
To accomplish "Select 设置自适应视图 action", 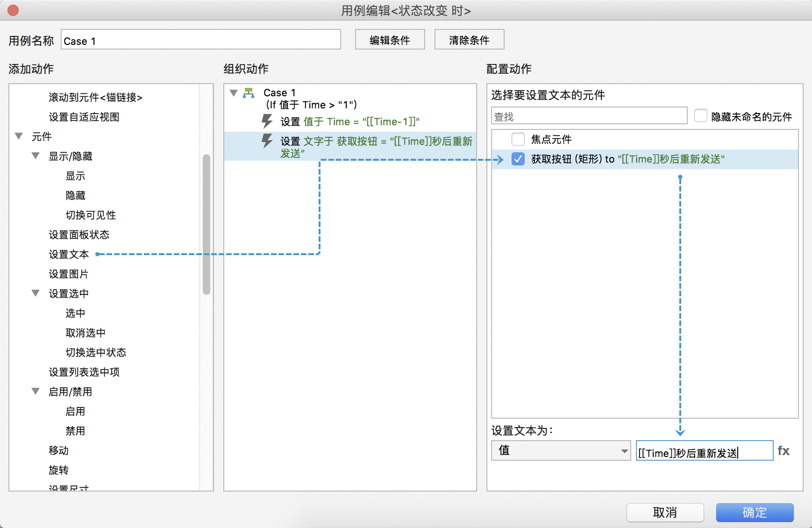I will (84, 117).
